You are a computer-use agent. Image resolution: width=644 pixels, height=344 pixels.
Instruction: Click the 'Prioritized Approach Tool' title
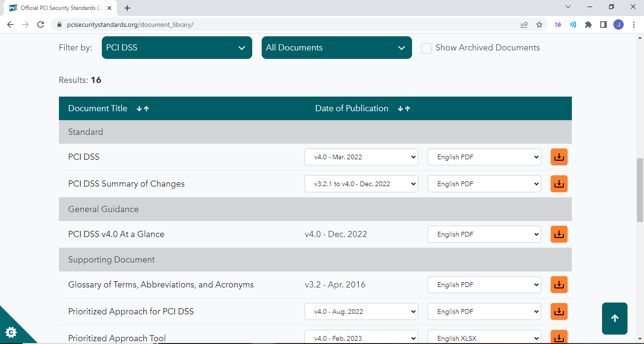pos(117,338)
